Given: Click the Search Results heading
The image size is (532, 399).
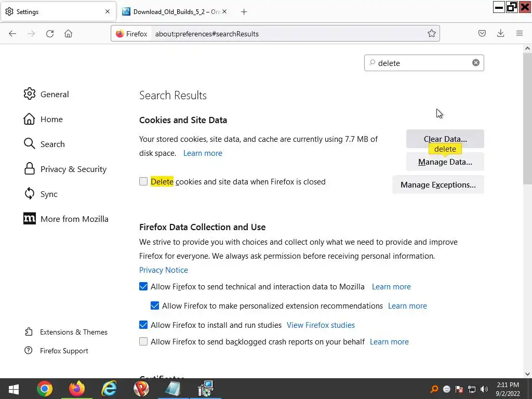Looking at the screenshot, I should coord(172,96).
